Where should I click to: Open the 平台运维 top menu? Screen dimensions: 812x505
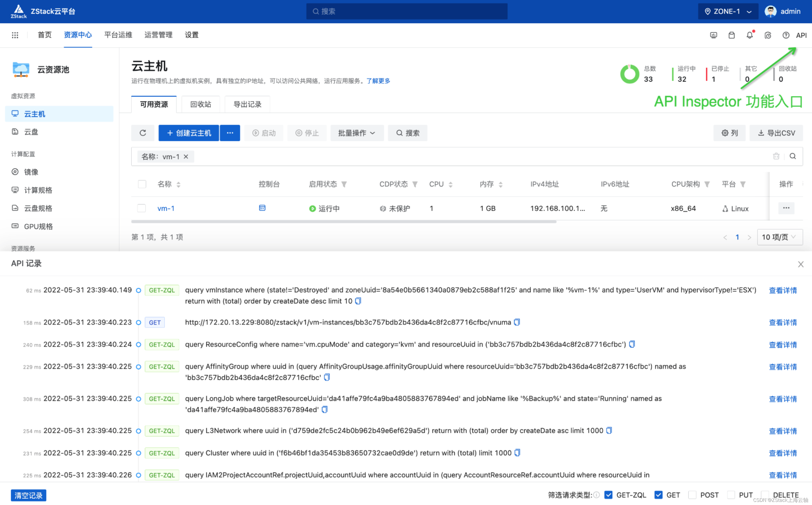(x=118, y=35)
